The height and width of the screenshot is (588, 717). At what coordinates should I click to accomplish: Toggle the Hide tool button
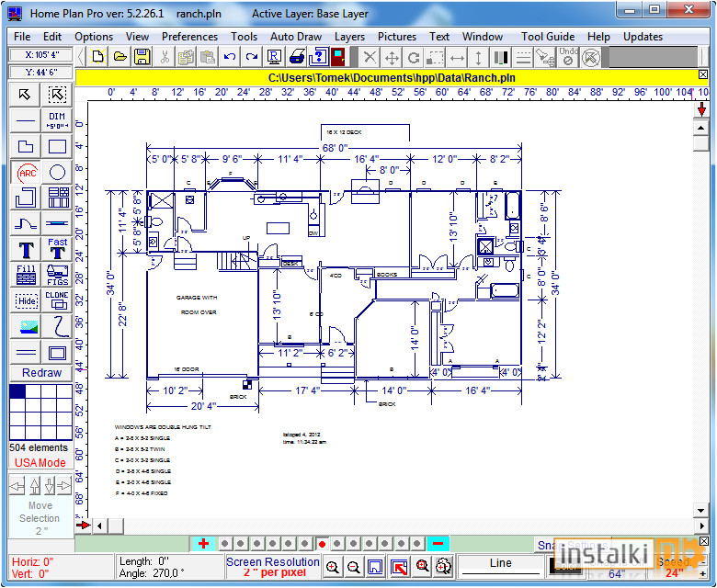click(26, 300)
